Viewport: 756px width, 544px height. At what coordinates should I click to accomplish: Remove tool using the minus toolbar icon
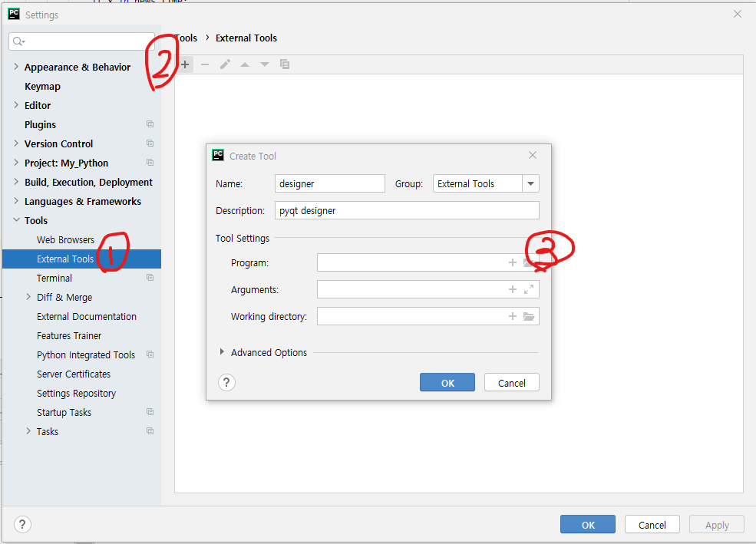click(x=205, y=64)
